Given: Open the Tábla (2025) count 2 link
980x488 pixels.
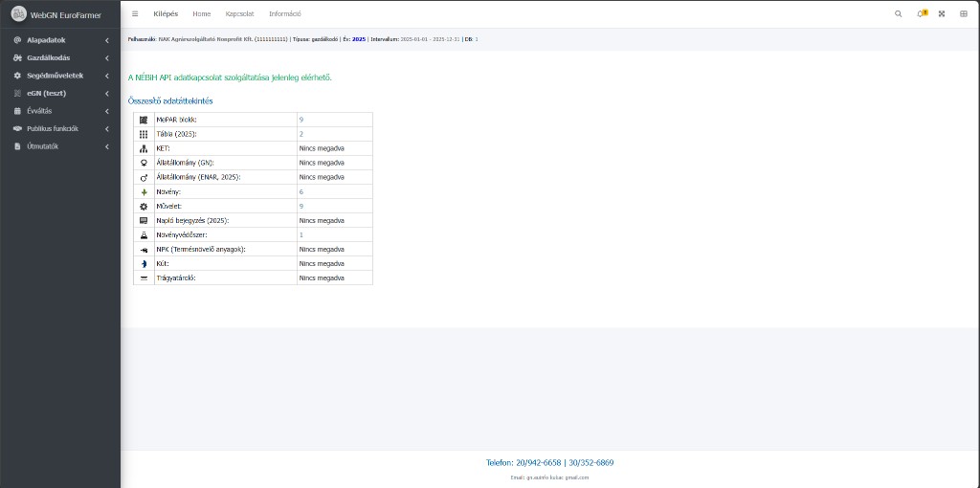Looking at the screenshot, I should pyautogui.click(x=301, y=134).
